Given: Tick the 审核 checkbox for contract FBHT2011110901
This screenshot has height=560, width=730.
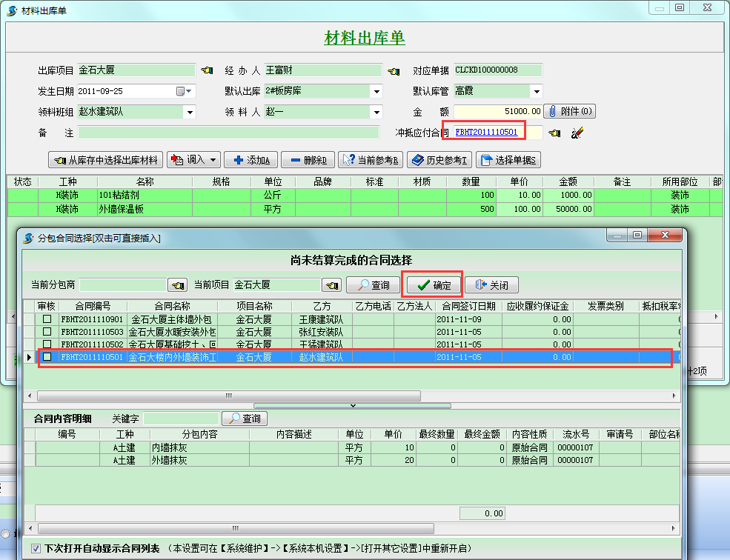Looking at the screenshot, I should [x=47, y=319].
